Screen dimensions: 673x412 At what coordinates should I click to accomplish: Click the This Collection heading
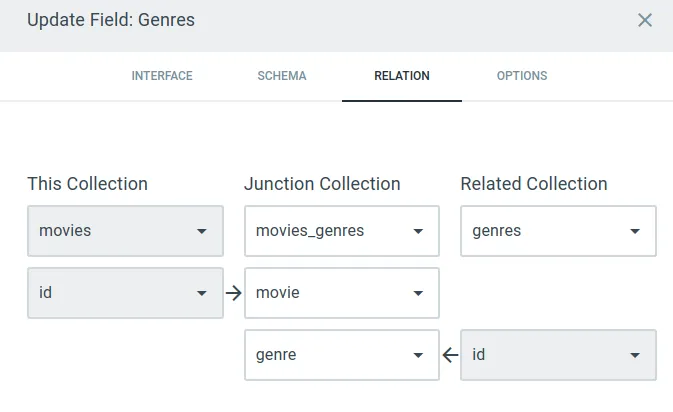tap(87, 184)
